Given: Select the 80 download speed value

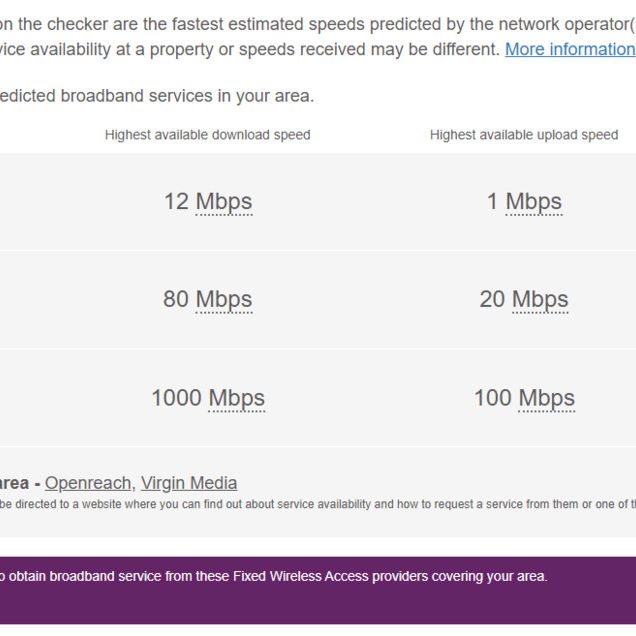Looking at the screenshot, I should click(176, 299).
